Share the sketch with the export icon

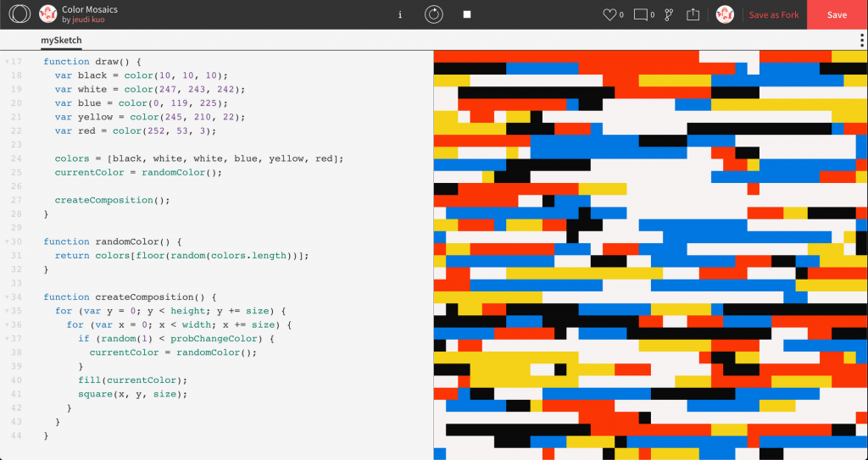(x=693, y=15)
